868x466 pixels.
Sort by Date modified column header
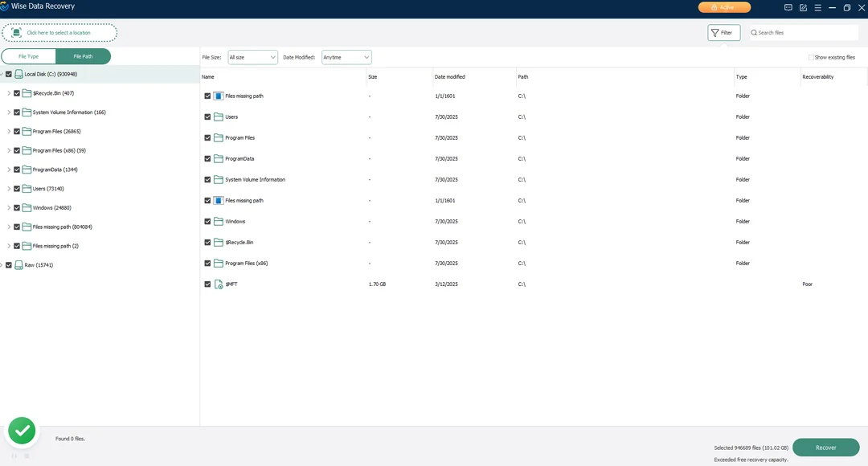tap(474, 77)
